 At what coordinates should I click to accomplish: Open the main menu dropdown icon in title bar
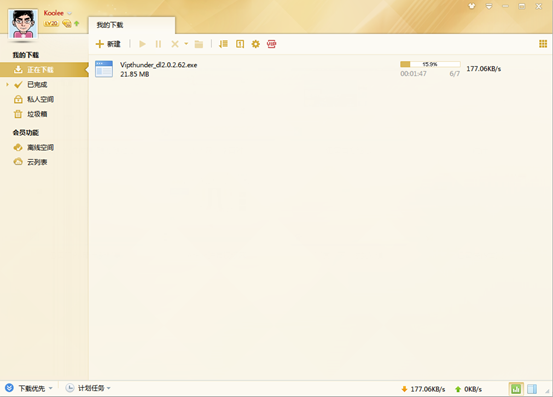489,6
